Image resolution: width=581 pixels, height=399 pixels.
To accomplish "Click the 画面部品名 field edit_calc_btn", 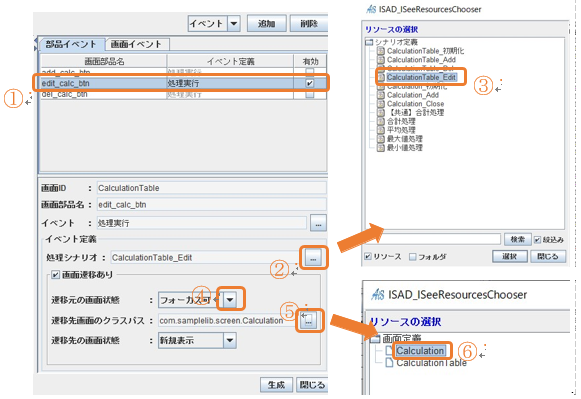I will 212,205.
